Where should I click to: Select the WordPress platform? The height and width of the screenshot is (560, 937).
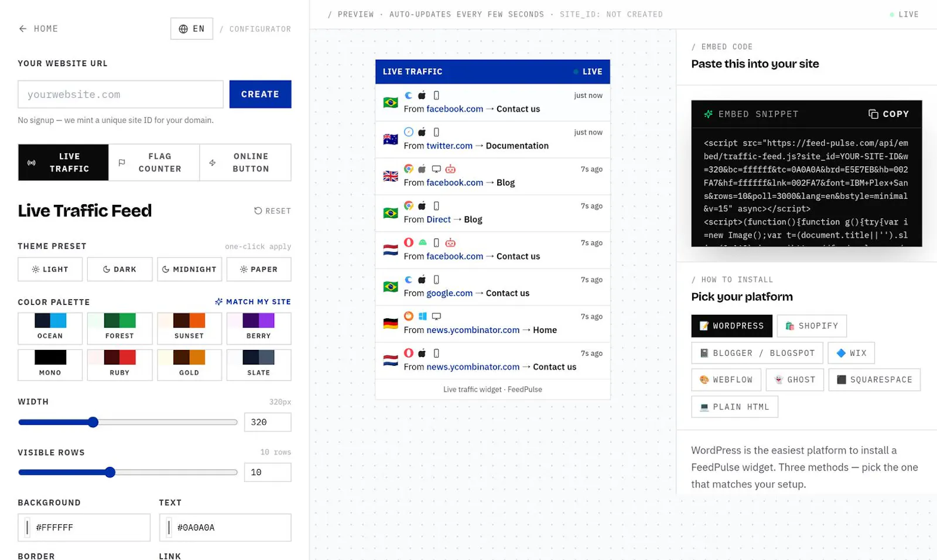coord(731,326)
